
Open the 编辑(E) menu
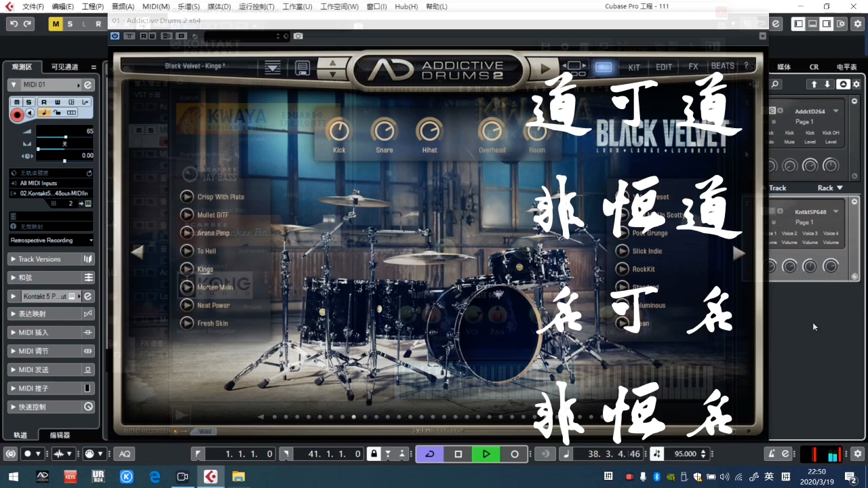(63, 6)
